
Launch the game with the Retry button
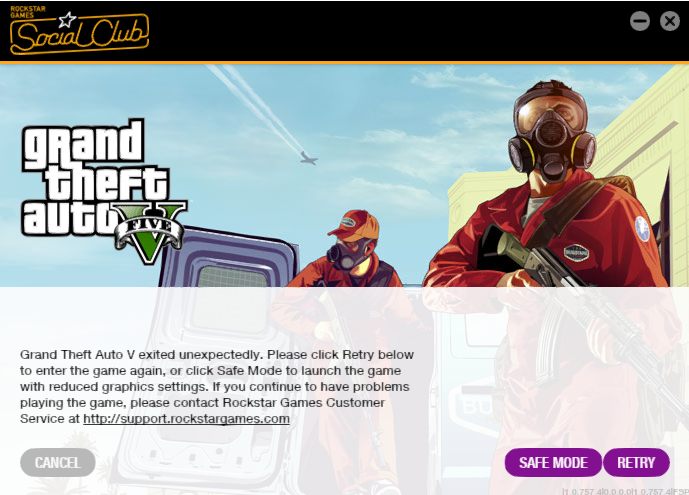(636, 462)
